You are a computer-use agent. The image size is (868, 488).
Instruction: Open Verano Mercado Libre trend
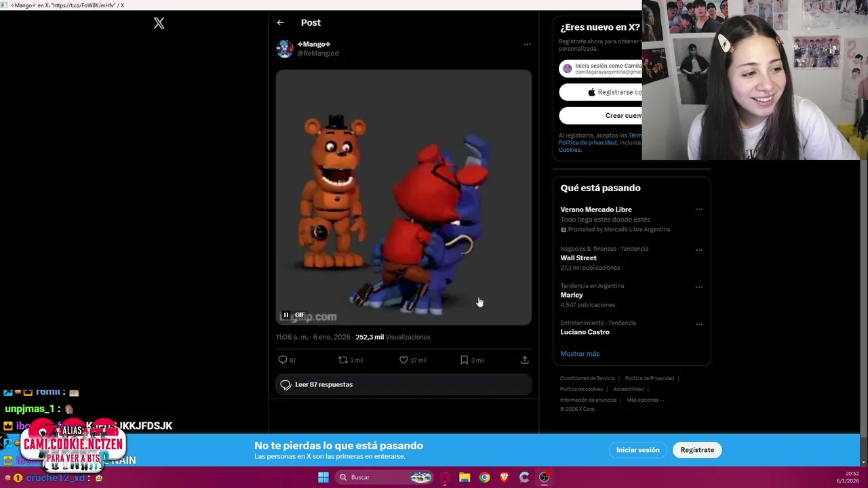click(596, 209)
